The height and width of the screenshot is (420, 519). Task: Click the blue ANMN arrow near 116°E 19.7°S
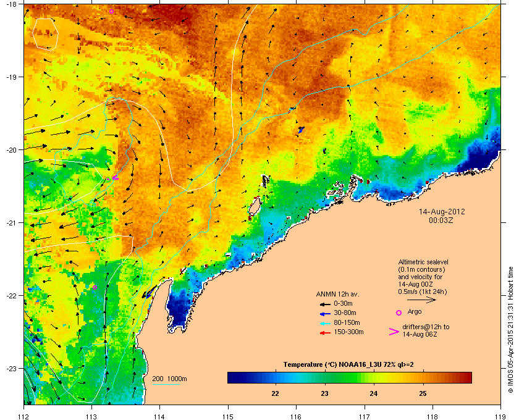pyautogui.click(x=301, y=130)
